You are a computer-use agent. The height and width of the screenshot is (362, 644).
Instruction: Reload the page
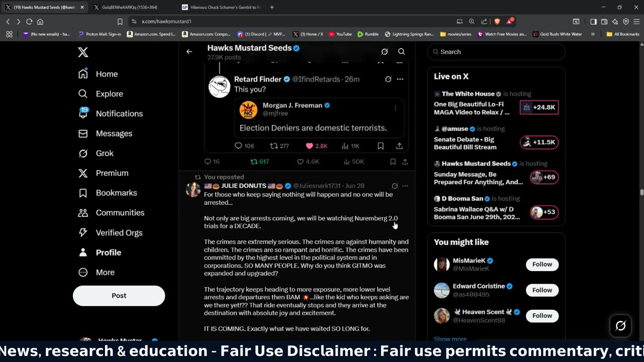tap(29, 22)
